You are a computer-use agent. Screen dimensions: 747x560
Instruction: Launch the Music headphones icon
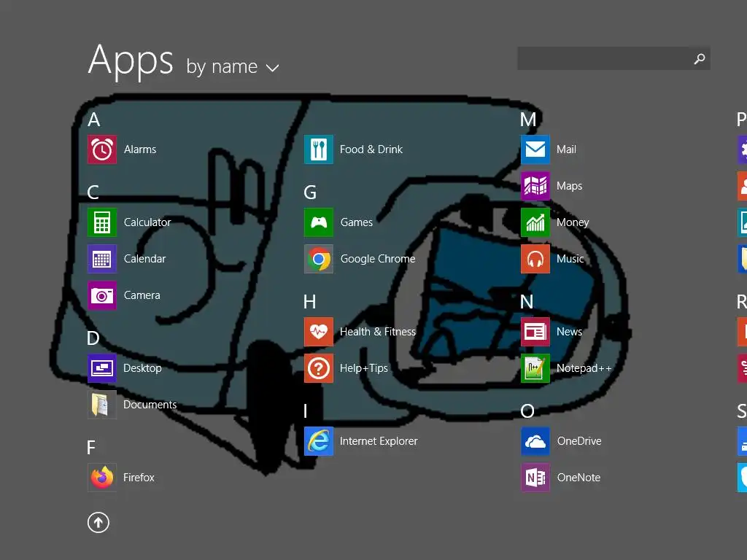(x=535, y=259)
